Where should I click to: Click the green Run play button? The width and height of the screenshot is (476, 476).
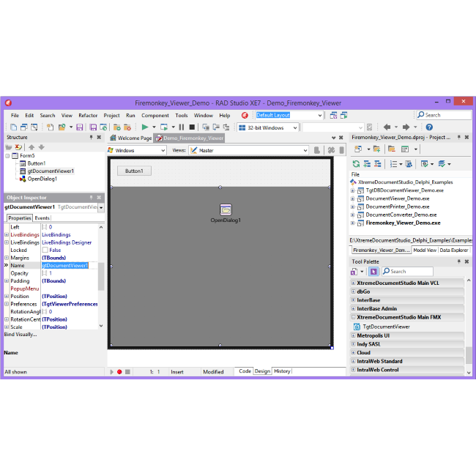(x=145, y=127)
